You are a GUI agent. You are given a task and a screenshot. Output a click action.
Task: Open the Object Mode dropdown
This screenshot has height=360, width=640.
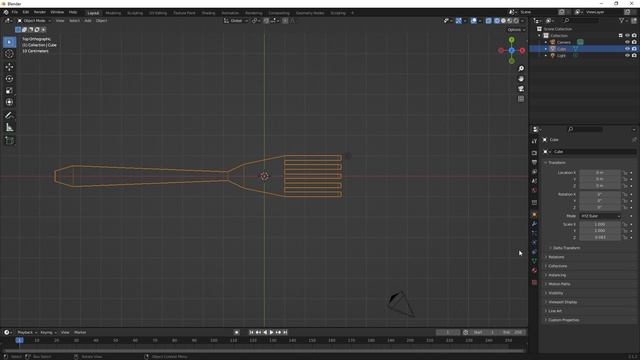click(34, 21)
